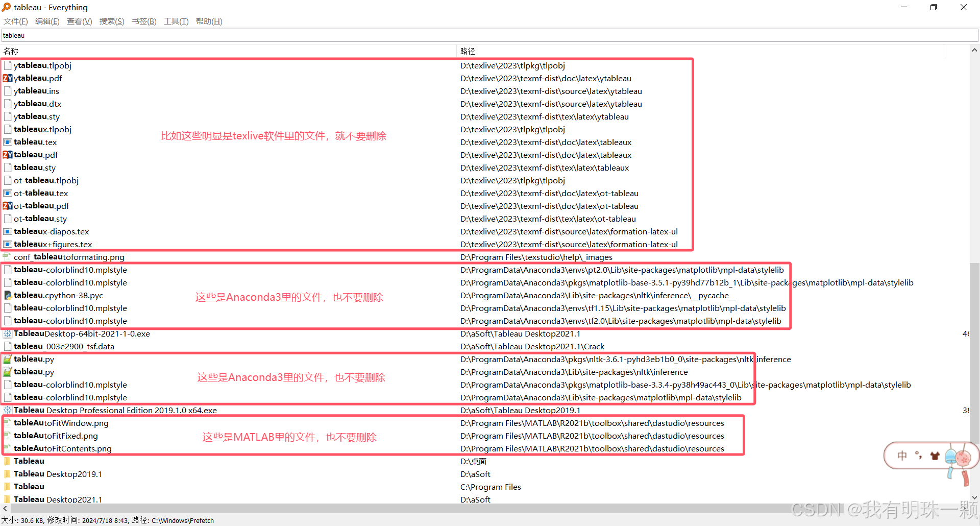Click the TeX icon of tableaux+figures.tex
Viewport: 980px width, 526px height.
[8, 244]
